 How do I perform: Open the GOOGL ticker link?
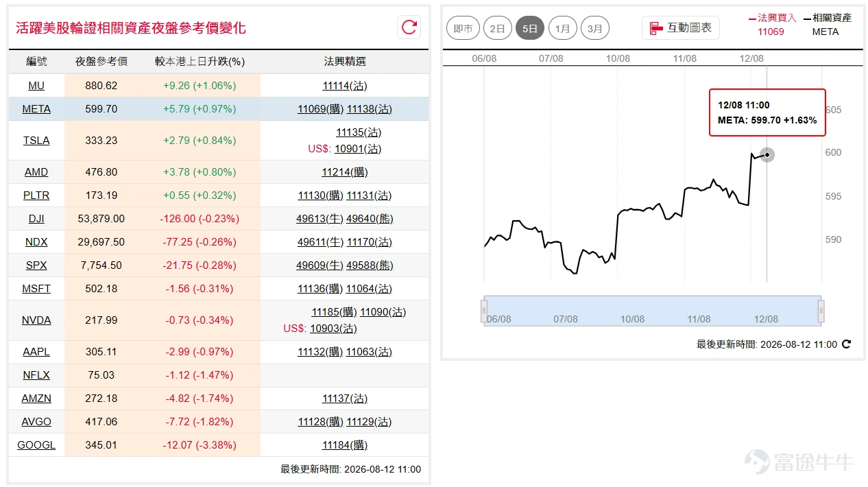pos(36,445)
